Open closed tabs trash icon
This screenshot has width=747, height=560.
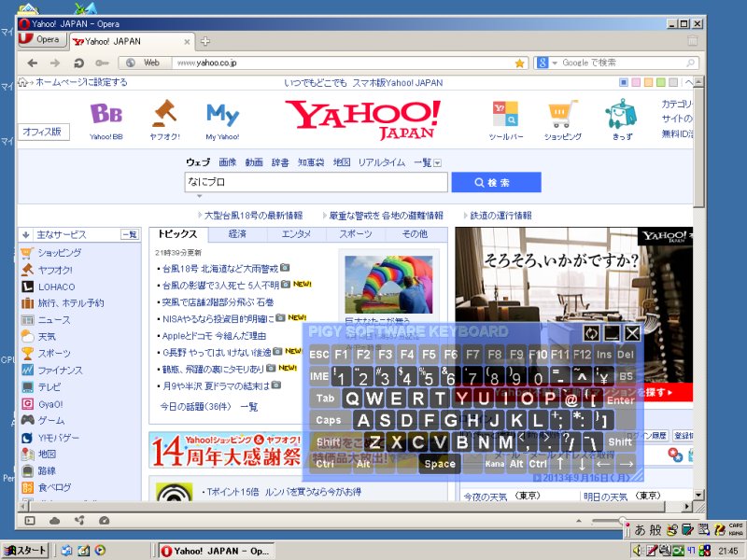click(x=692, y=40)
